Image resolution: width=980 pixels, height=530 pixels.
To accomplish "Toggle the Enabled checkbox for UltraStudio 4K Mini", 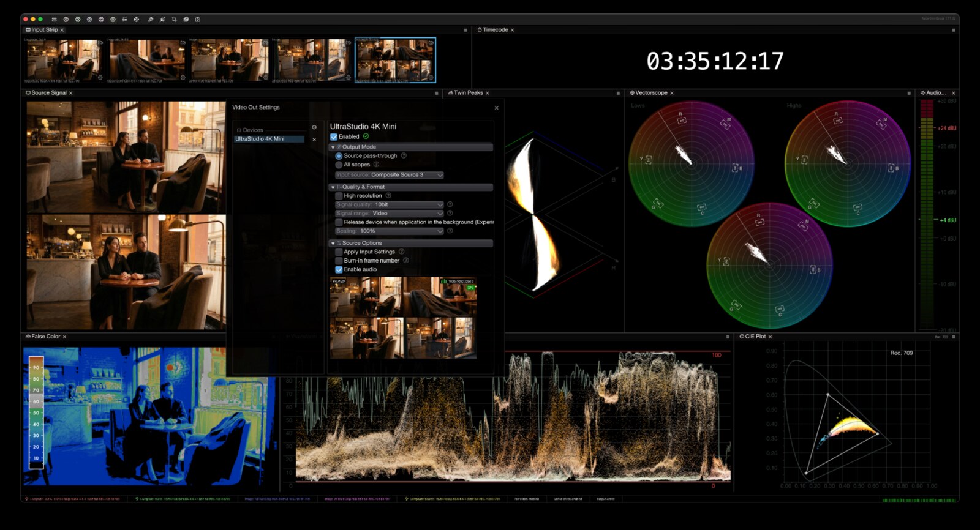I will tap(334, 137).
